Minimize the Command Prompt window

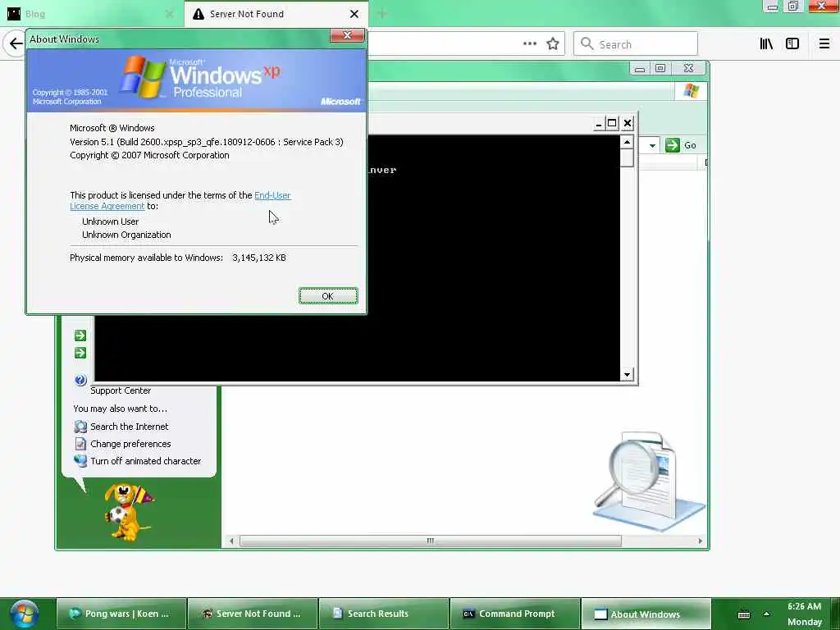point(599,124)
